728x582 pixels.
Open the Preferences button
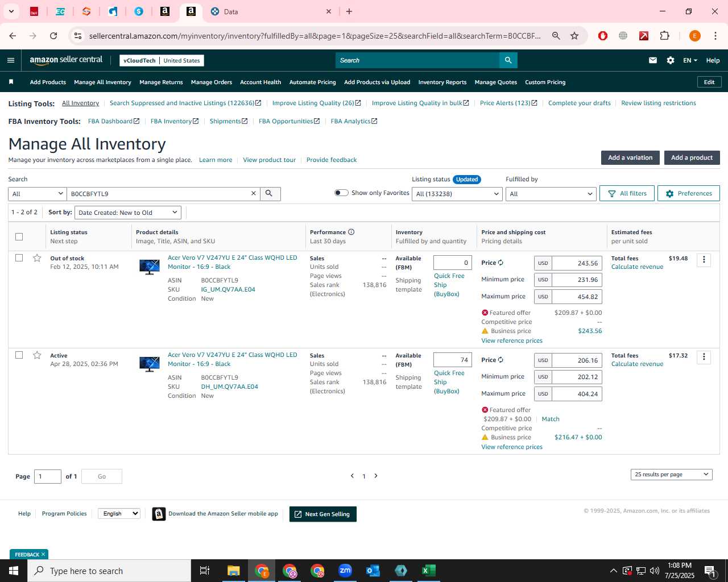[688, 193]
